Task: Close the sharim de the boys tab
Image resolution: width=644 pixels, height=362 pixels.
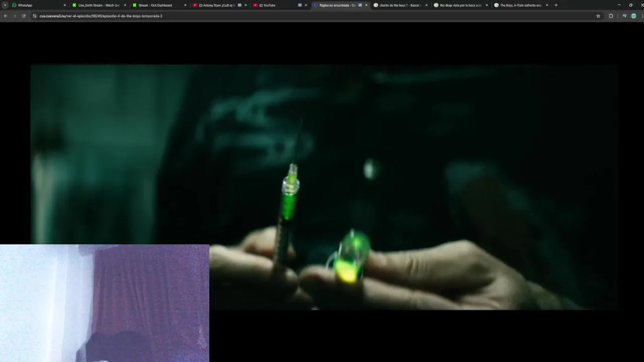Action: click(427, 5)
